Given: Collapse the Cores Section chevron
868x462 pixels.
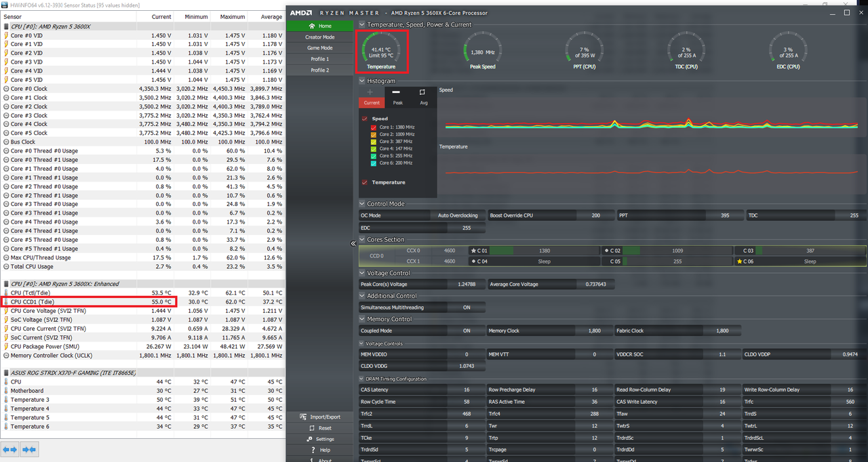Looking at the screenshot, I should (362, 239).
